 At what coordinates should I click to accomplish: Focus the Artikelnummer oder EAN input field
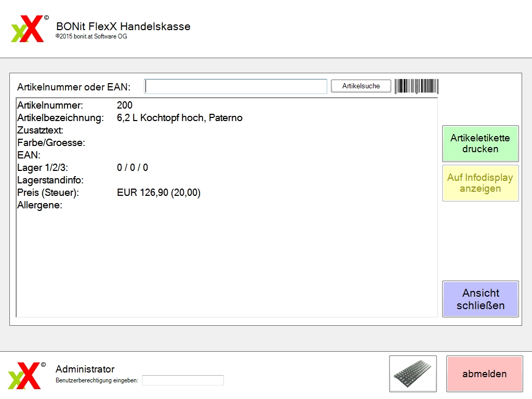(235, 87)
